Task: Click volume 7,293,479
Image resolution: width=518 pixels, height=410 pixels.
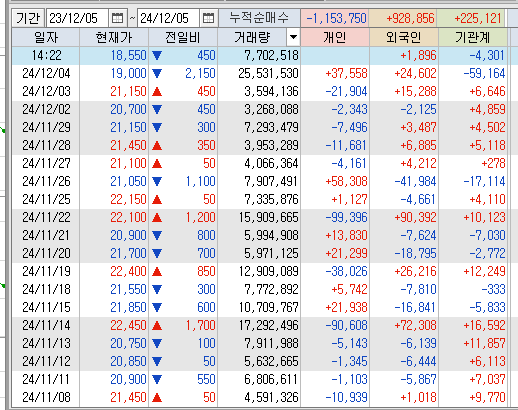Action: coord(271,127)
